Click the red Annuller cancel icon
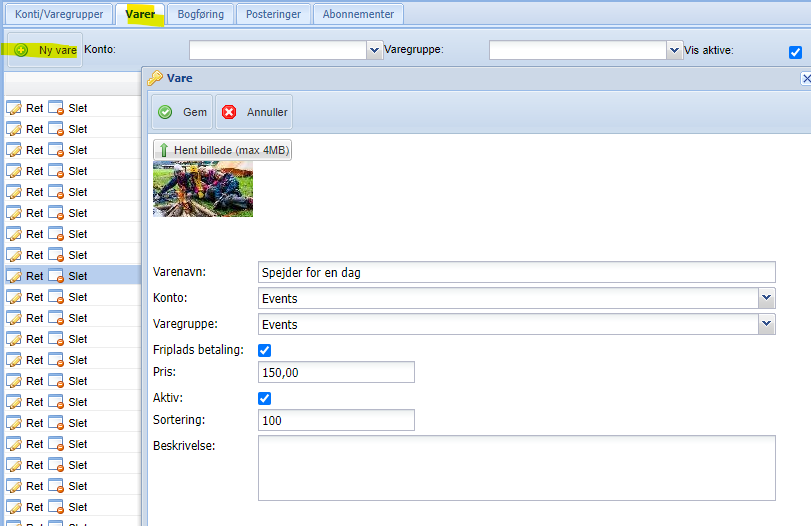The image size is (811, 526). point(229,112)
